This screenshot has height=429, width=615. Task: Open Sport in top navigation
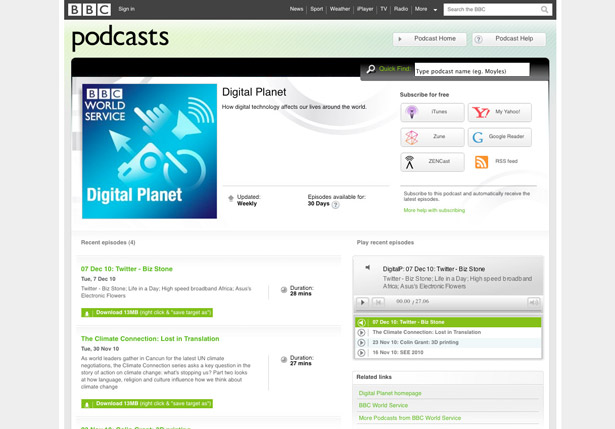tap(317, 9)
